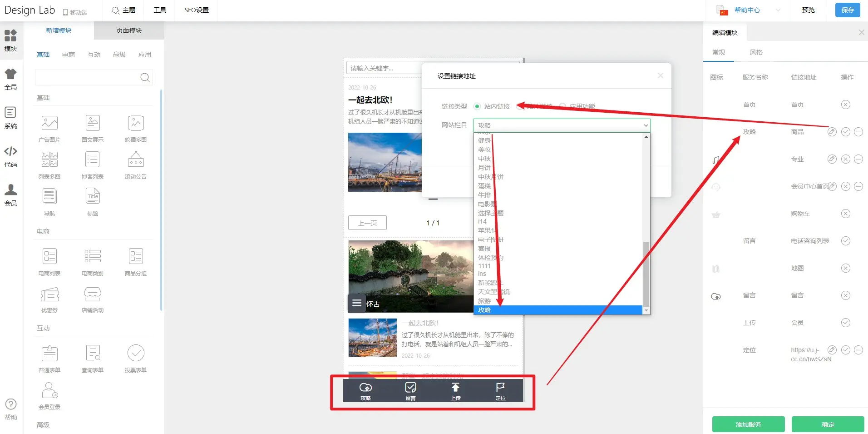Select the 应用功能 radio button
This screenshot has width=868, height=434.
coord(562,106)
